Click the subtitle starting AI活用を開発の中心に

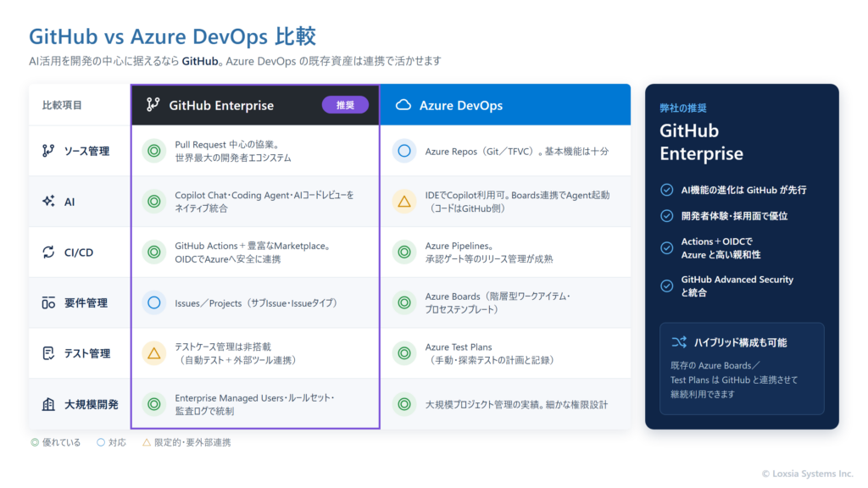(235, 61)
